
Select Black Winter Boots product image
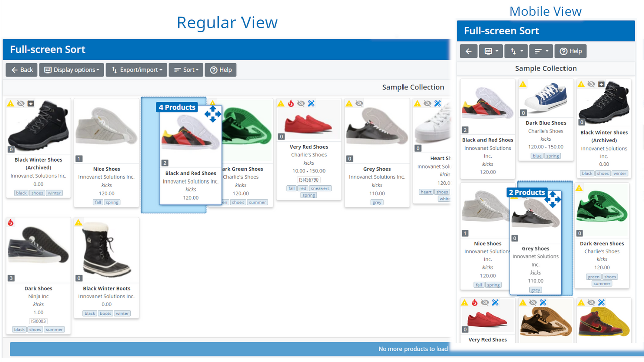click(106, 250)
